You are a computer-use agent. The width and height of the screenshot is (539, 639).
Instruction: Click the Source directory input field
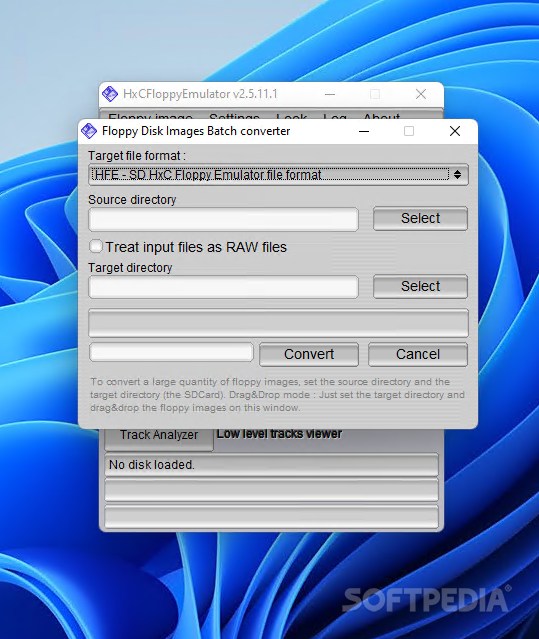point(223,219)
